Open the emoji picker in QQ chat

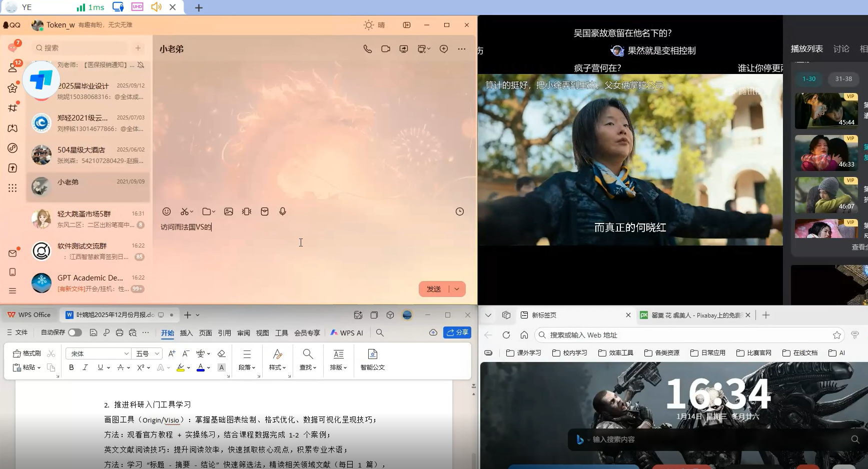click(x=167, y=211)
